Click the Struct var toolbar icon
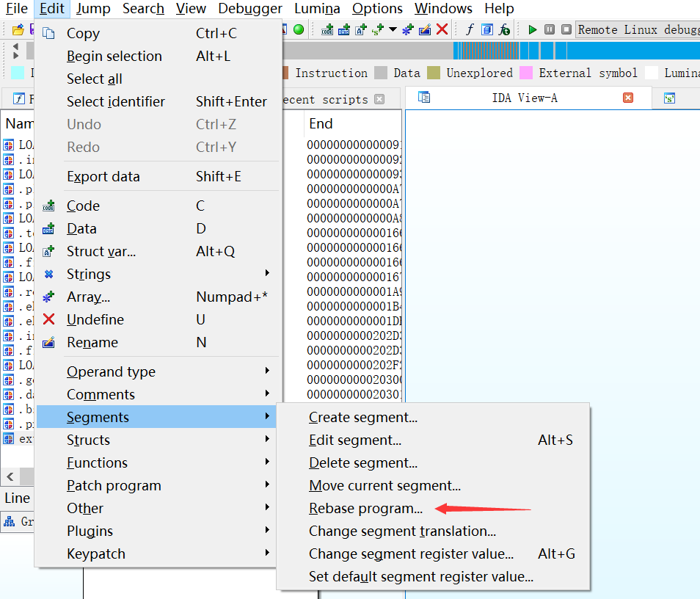 coord(361,30)
